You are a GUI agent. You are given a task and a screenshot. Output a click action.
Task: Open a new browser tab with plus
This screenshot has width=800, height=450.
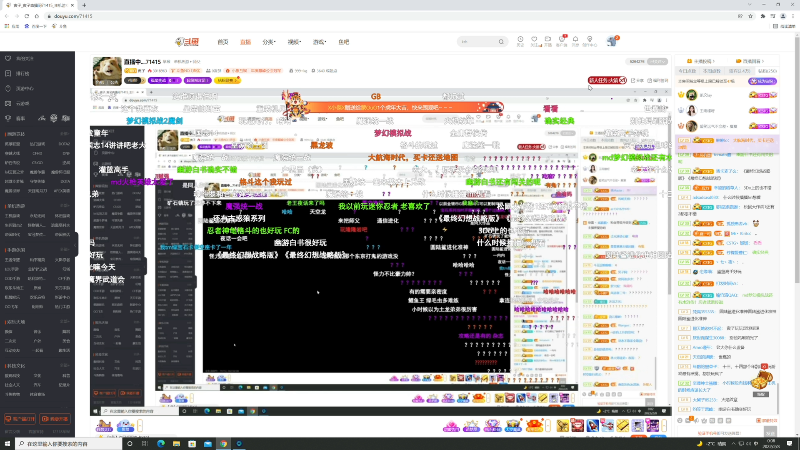tap(84, 5)
